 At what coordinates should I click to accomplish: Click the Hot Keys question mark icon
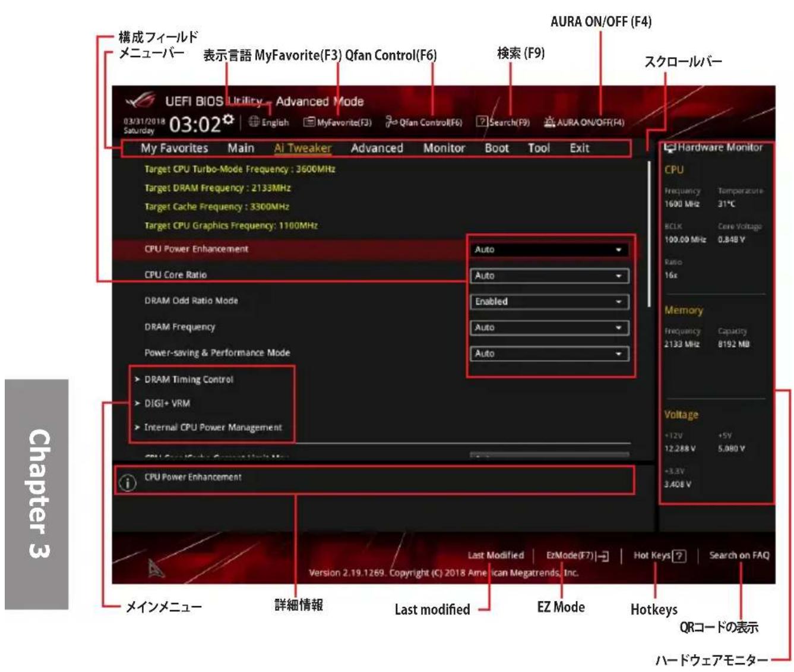[x=679, y=556]
